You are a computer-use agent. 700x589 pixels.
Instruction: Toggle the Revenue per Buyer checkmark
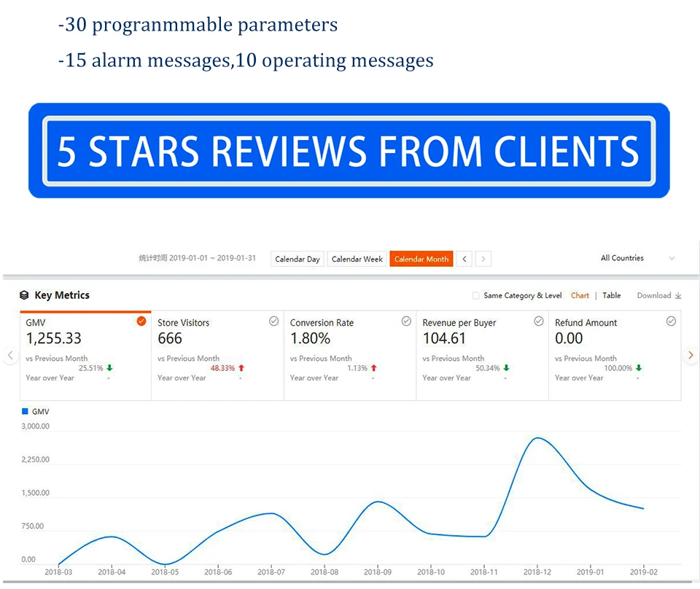pos(539,321)
